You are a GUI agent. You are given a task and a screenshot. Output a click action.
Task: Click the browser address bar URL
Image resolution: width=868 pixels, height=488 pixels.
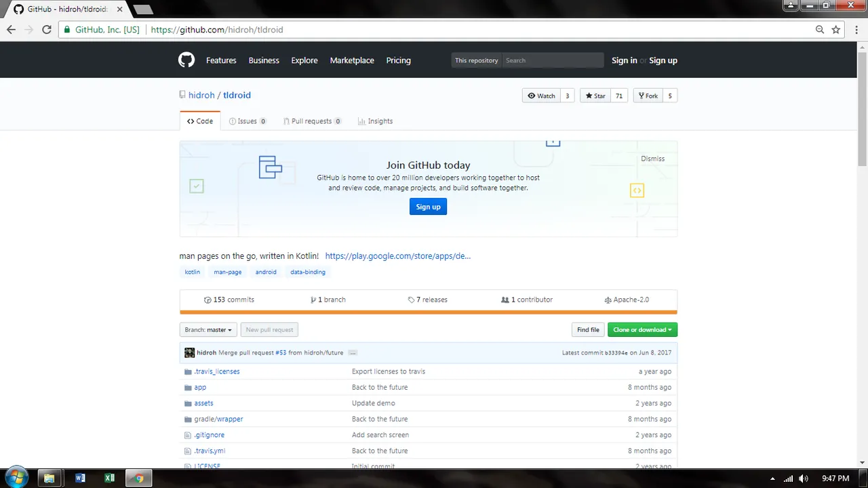217,30
